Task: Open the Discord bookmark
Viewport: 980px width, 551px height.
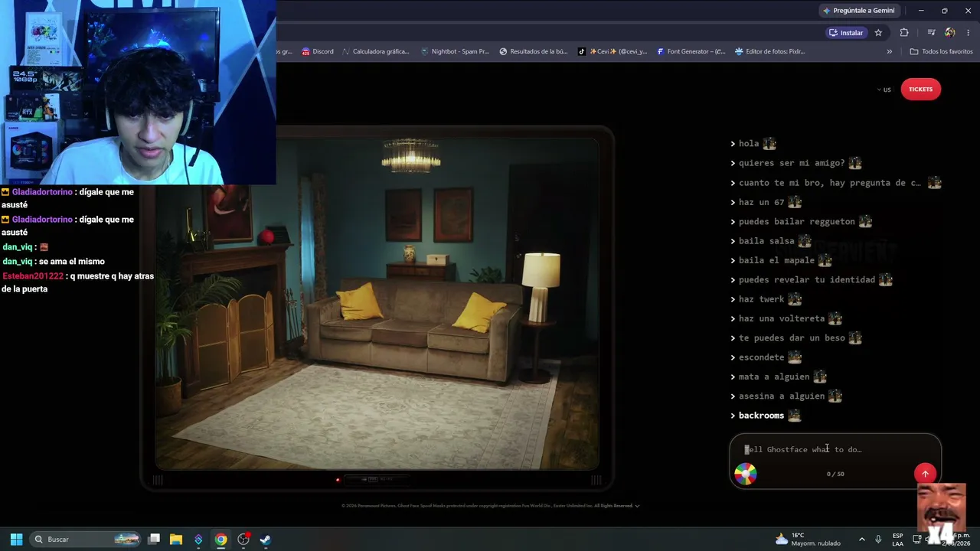Action: [x=318, y=51]
